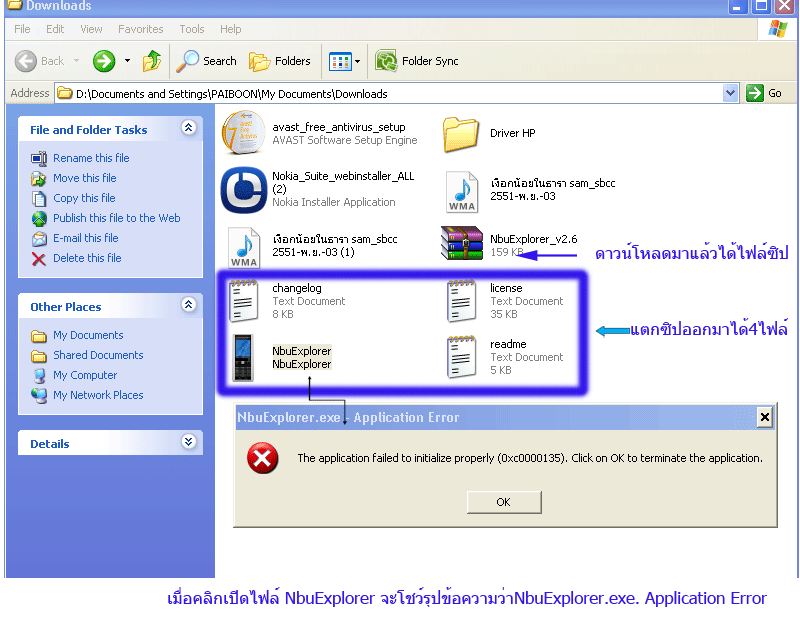This screenshot has width=800, height=644.
Task: Select the Driver HP folder icon
Action: coord(461,134)
